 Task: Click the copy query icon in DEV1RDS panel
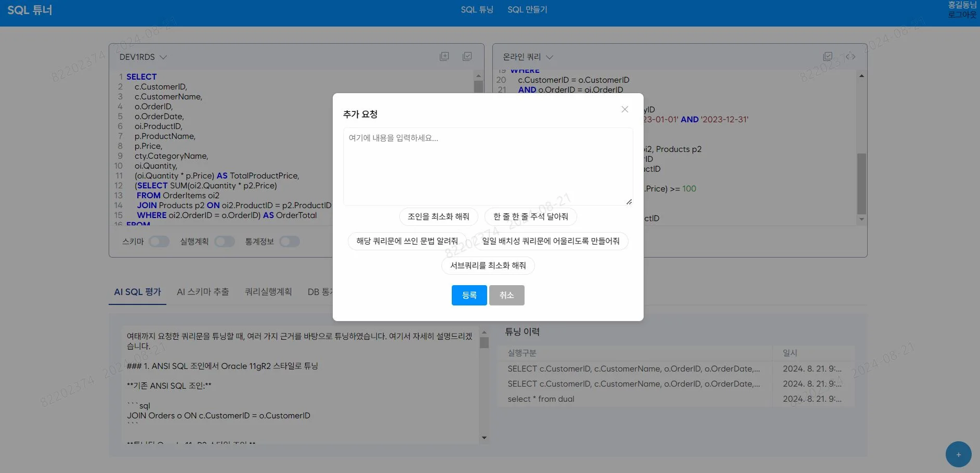click(445, 56)
